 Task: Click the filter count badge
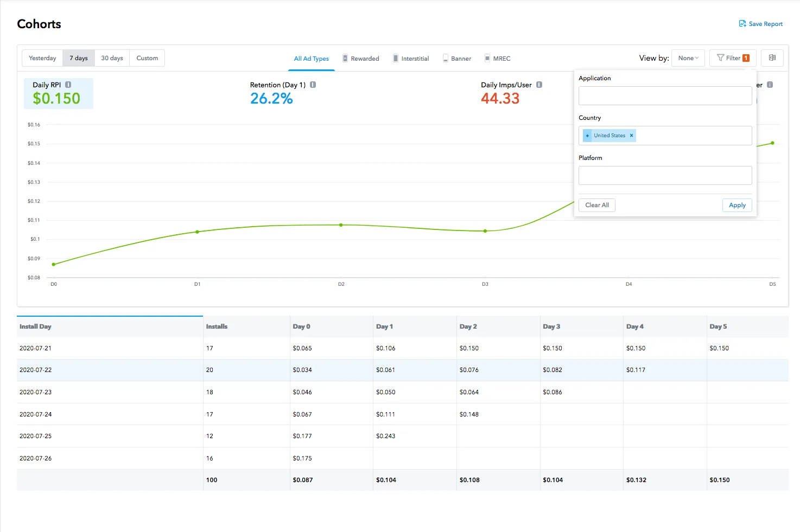point(746,58)
